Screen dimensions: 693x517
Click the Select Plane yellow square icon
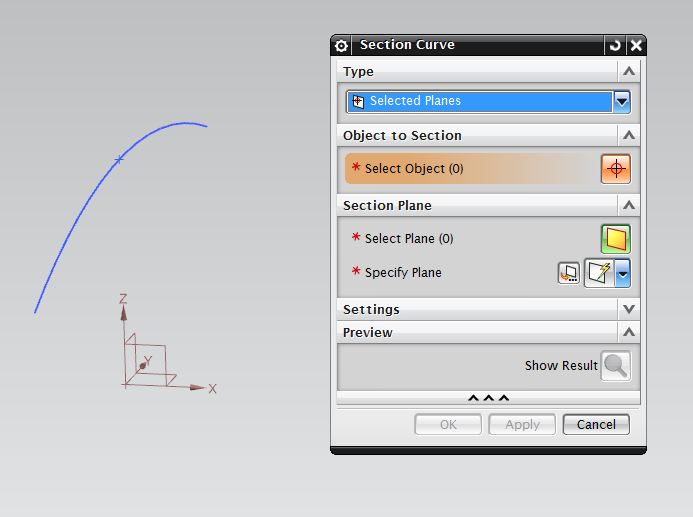coord(616,239)
